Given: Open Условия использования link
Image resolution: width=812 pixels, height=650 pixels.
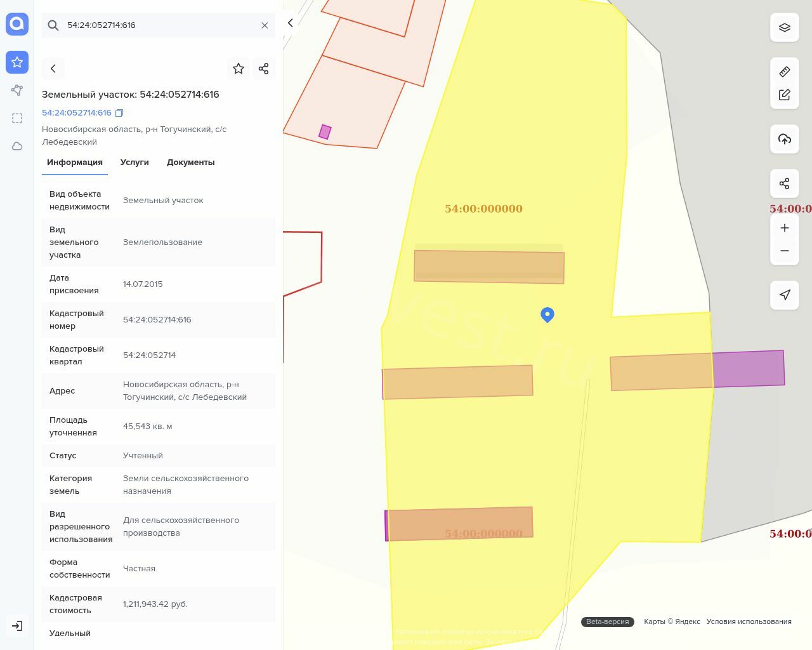Looking at the screenshot, I should point(749,621).
